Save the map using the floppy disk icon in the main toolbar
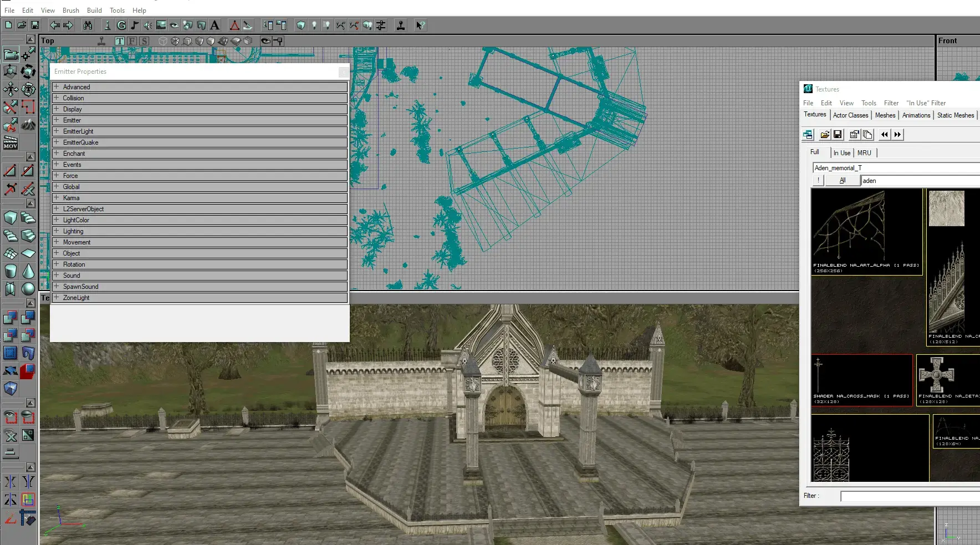980x545 pixels. (35, 25)
